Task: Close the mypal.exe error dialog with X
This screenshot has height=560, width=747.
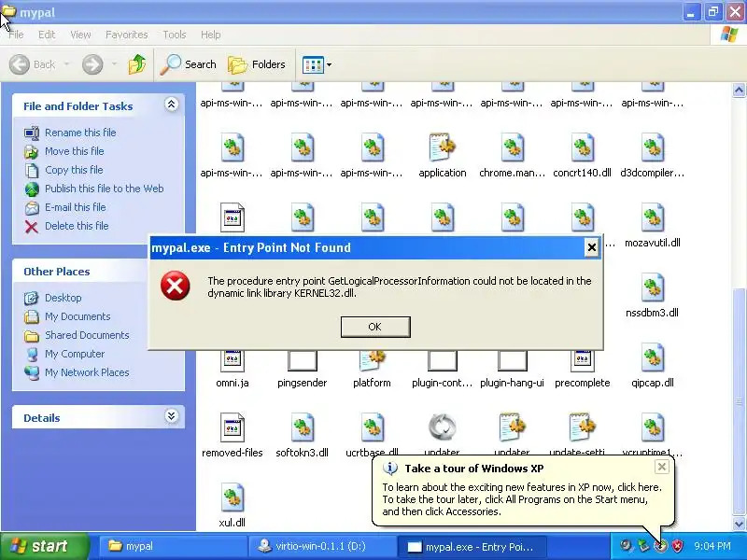Action: point(591,247)
